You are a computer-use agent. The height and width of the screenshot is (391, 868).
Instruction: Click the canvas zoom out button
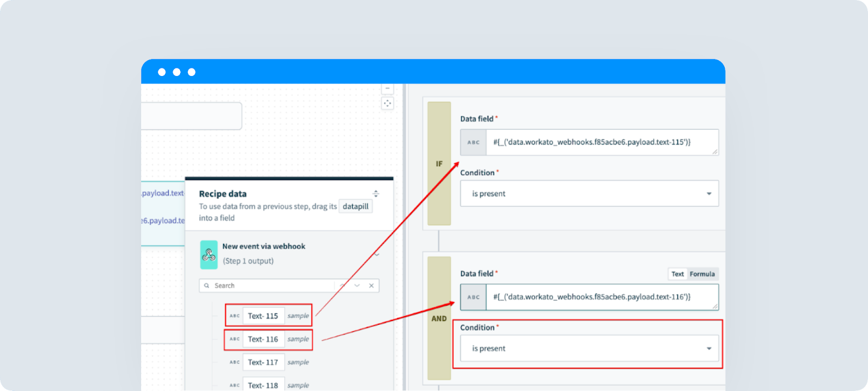pyautogui.click(x=387, y=88)
